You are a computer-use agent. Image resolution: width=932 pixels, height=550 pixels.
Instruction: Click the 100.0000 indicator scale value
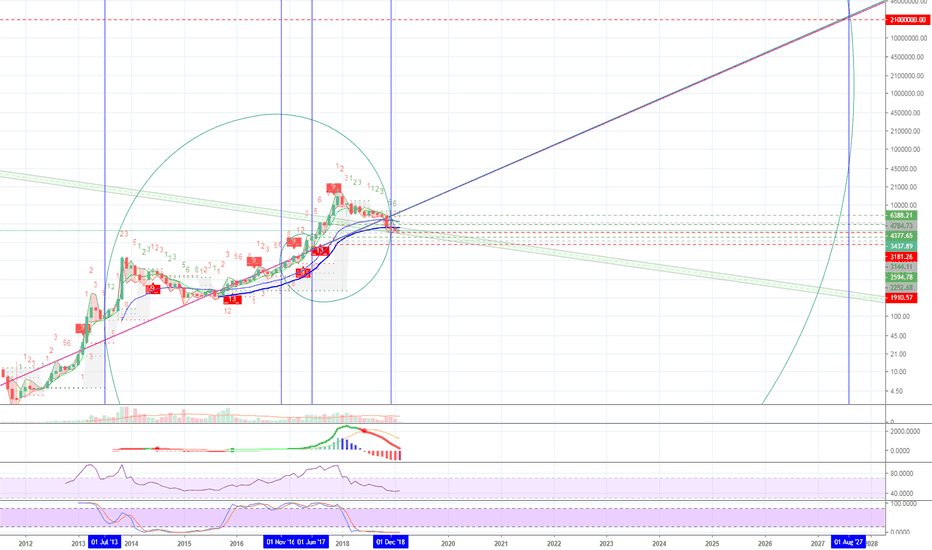(903, 504)
